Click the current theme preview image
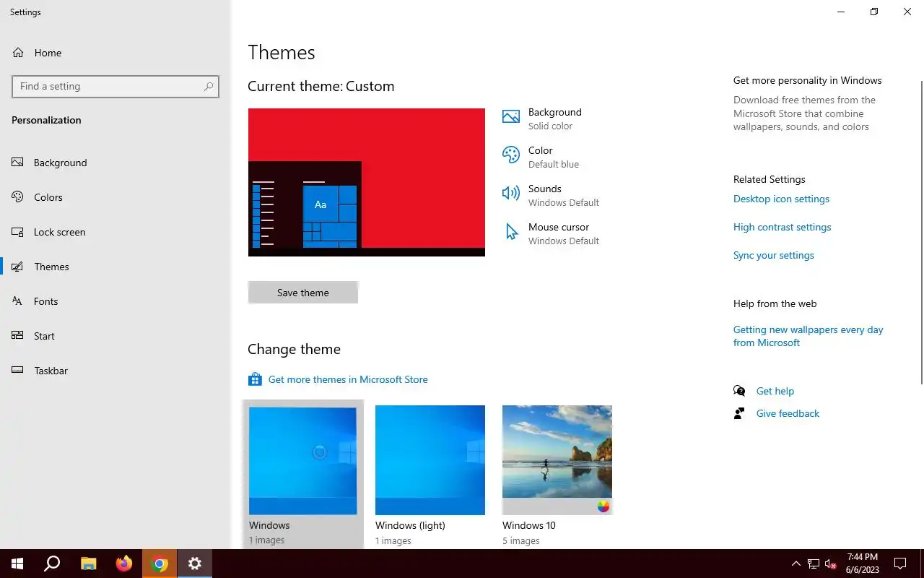 [367, 182]
